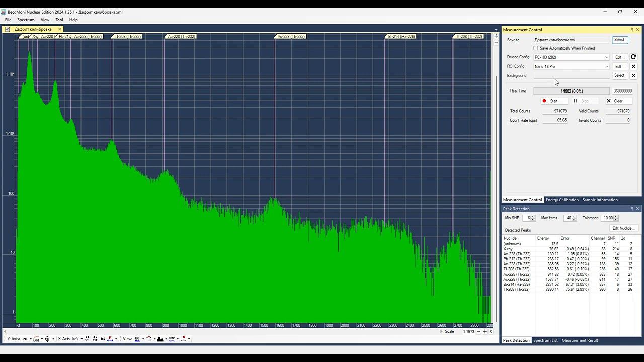Click the black peaks view icon
This screenshot has width=644, height=362.
click(x=160, y=339)
